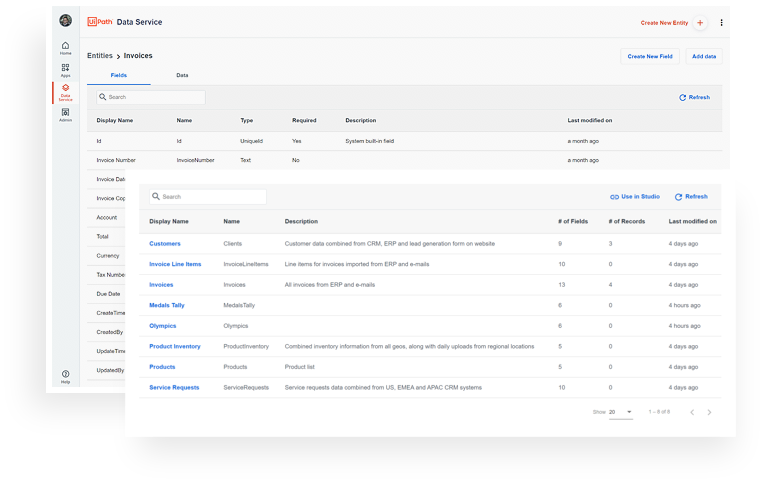Click the 'CreatedBy' field row
This screenshot has width=764, height=483.
[110, 332]
